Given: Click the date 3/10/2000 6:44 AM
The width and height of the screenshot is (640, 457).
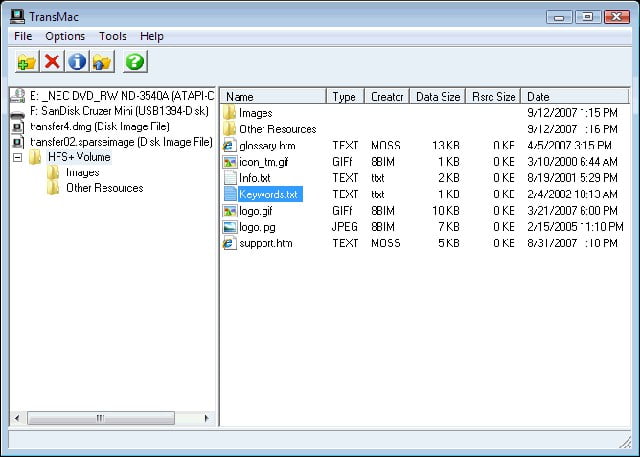Looking at the screenshot, I should 572,162.
